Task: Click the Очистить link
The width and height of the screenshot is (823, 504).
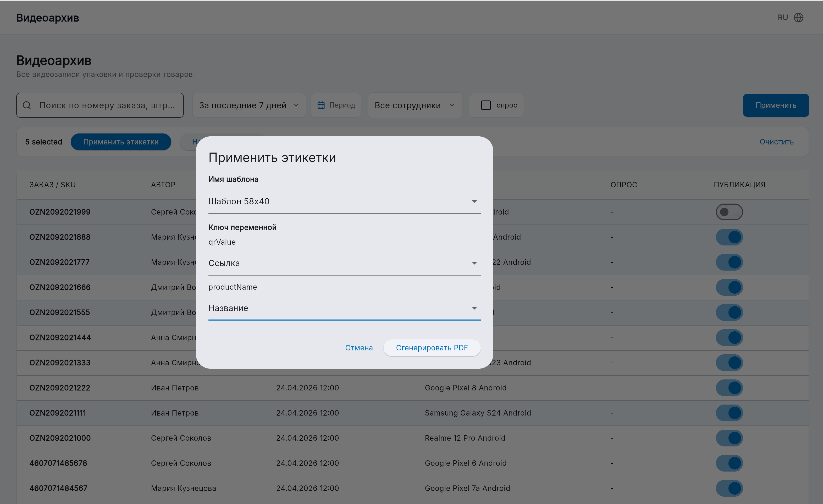Action: [x=776, y=142]
